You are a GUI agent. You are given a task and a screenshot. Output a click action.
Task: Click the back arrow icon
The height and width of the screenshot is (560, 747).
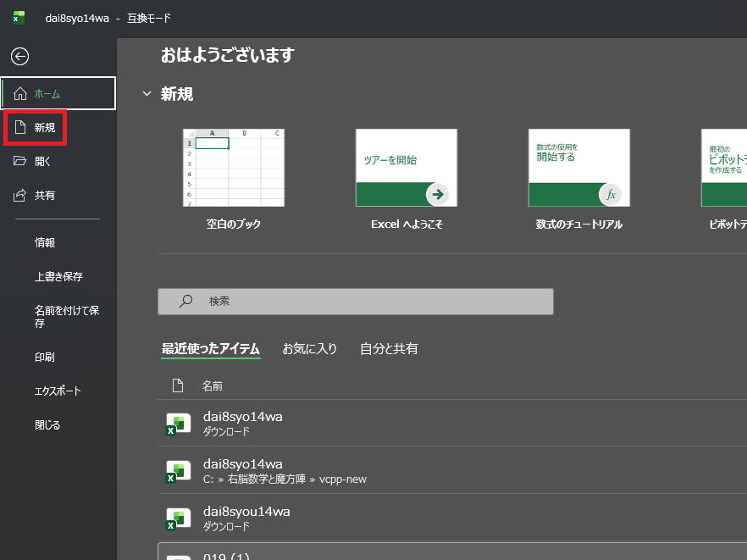[x=19, y=56]
